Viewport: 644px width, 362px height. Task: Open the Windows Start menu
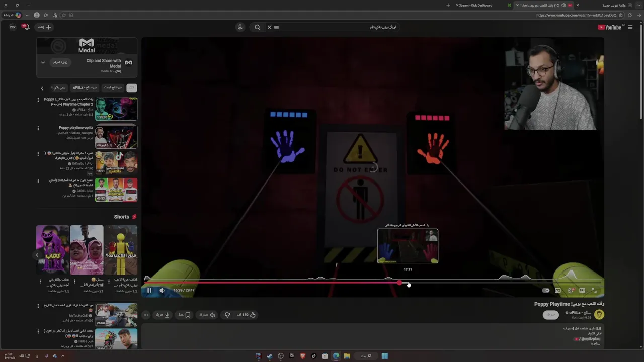click(x=385, y=356)
